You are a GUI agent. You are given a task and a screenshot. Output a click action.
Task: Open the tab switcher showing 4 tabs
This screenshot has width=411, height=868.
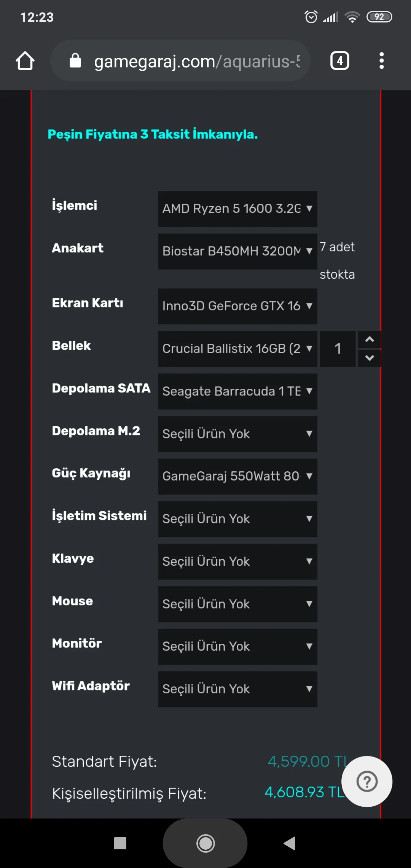tap(339, 61)
